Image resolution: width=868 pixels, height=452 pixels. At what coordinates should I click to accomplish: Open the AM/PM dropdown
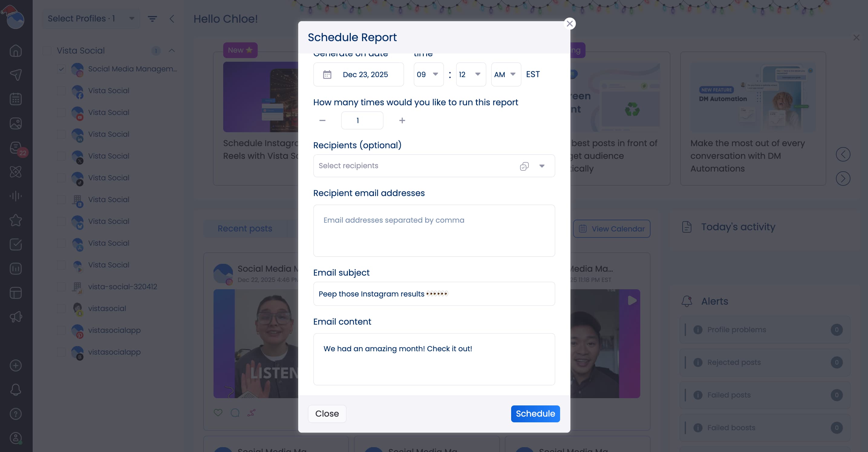505,74
